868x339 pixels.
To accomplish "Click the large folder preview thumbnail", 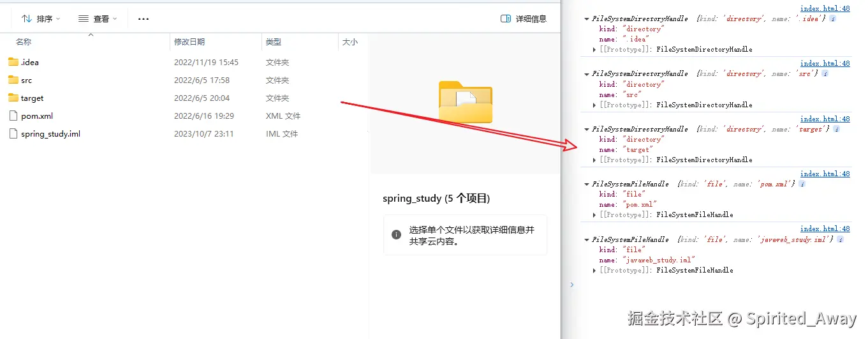I will point(466,102).
